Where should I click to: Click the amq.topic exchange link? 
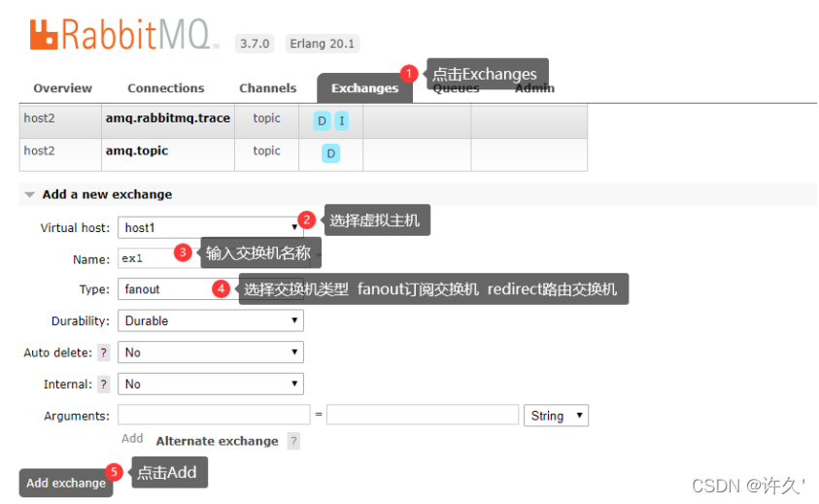tap(137, 151)
